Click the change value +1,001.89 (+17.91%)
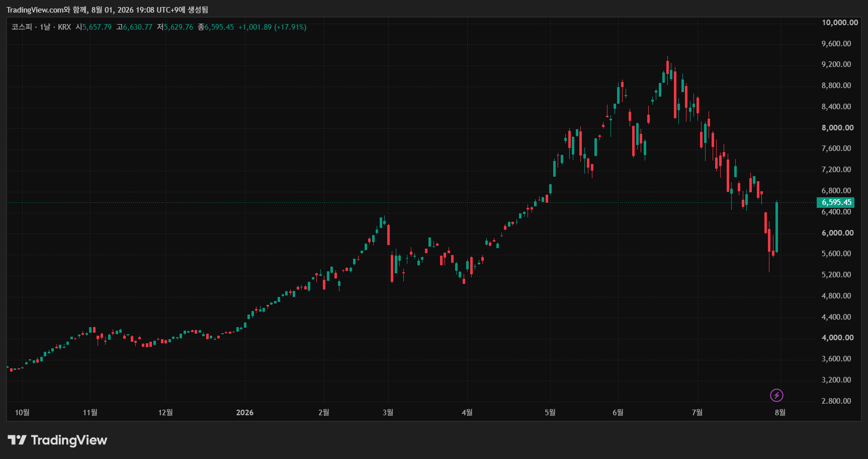868x459 pixels. click(272, 27)
